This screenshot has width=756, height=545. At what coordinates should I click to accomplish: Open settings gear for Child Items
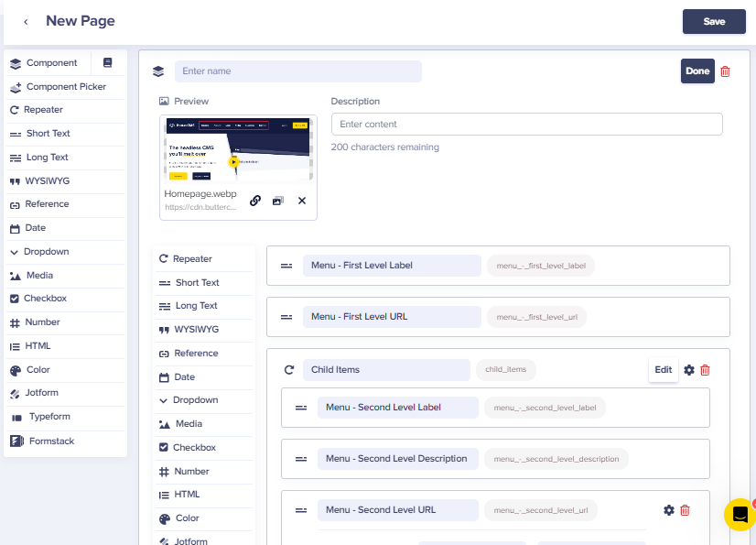point(689,370)
